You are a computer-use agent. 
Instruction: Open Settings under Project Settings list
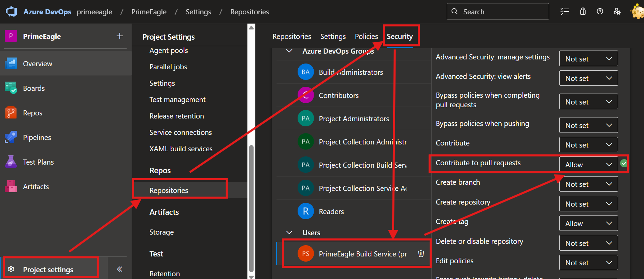162,83
